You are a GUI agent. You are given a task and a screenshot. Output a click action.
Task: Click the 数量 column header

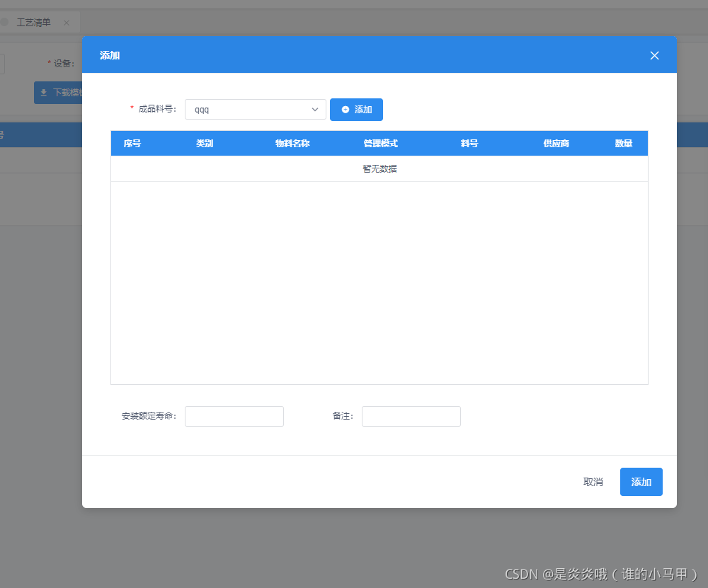pyautogui.click(x=624, y=143)
